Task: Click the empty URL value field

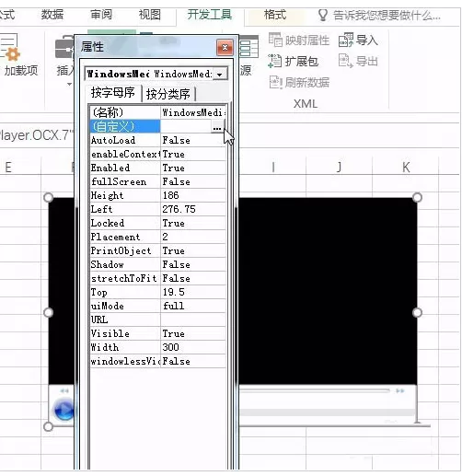Action: click(x=193, y=319)
